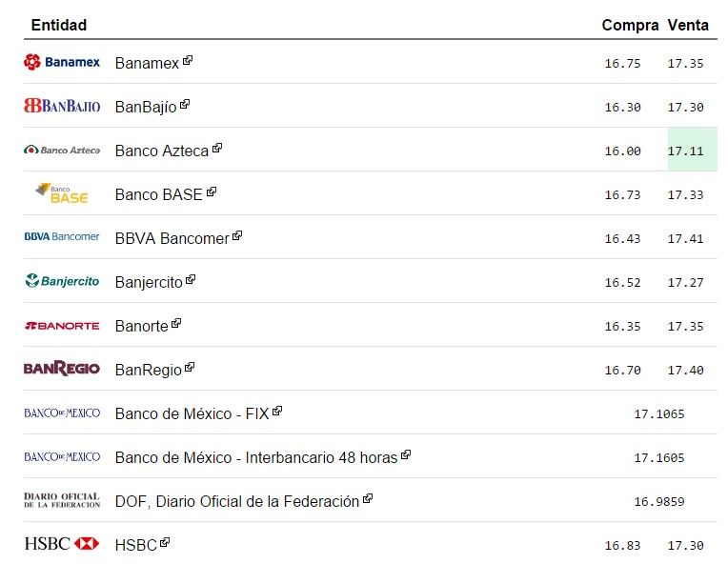Sort by the Compra column header
Viewport: 728px width, 564px height.
coord(630,25)
